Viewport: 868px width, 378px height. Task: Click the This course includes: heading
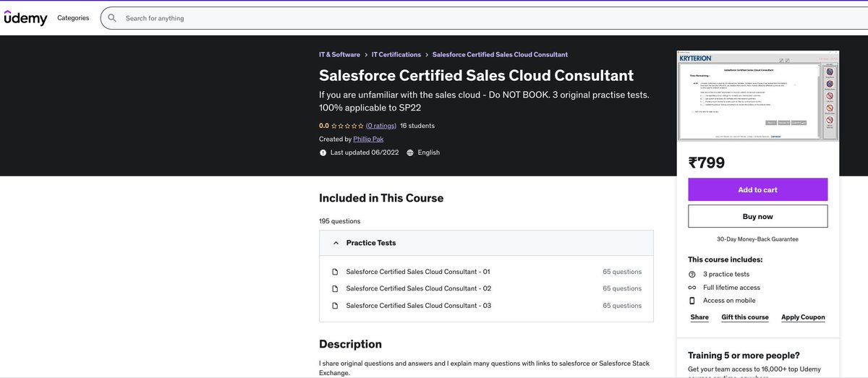coord(725,259)
